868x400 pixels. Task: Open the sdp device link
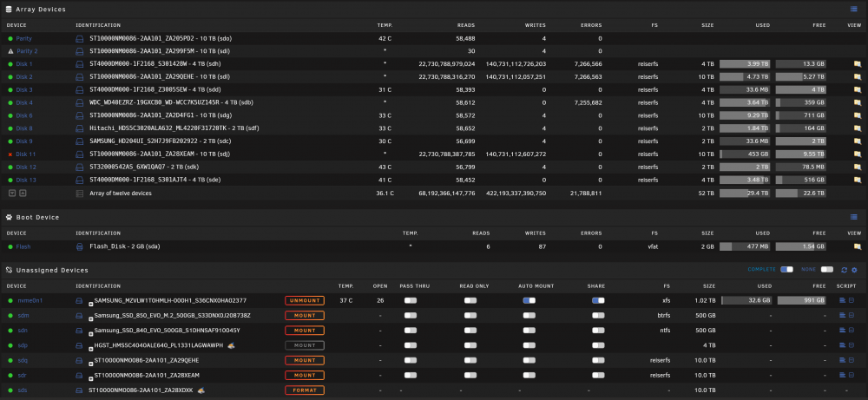(x=22, y=345)
